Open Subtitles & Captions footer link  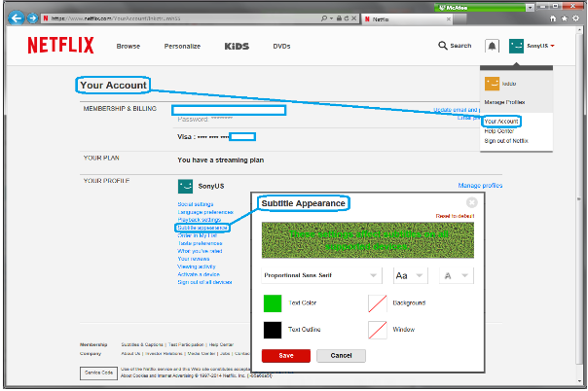142,344
